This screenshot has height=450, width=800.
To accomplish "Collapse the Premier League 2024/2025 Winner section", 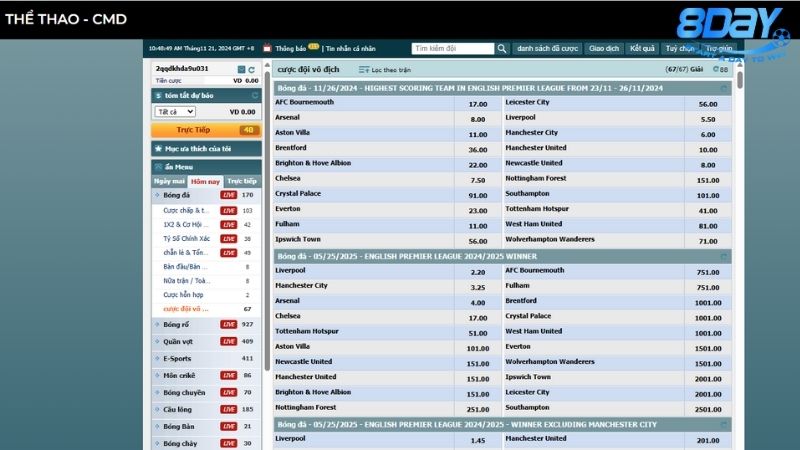I will click(723, 257).
